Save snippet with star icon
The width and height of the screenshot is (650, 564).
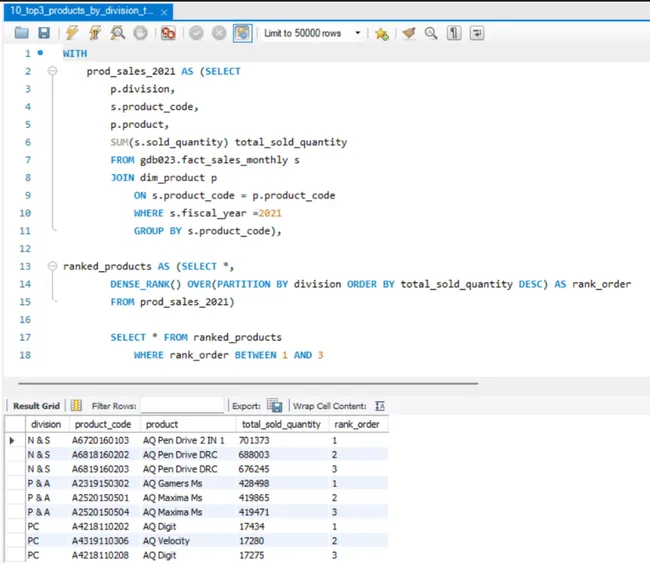tap(381, 33)
